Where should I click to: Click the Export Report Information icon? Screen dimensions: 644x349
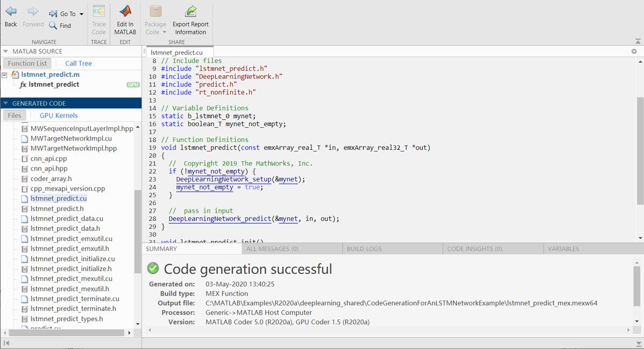click(x=191, y=12)
